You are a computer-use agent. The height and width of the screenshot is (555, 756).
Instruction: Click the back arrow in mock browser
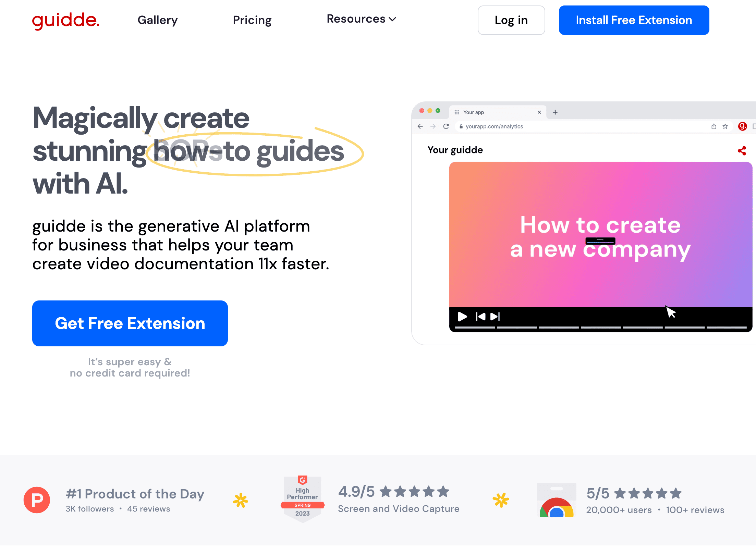point(420,126)
